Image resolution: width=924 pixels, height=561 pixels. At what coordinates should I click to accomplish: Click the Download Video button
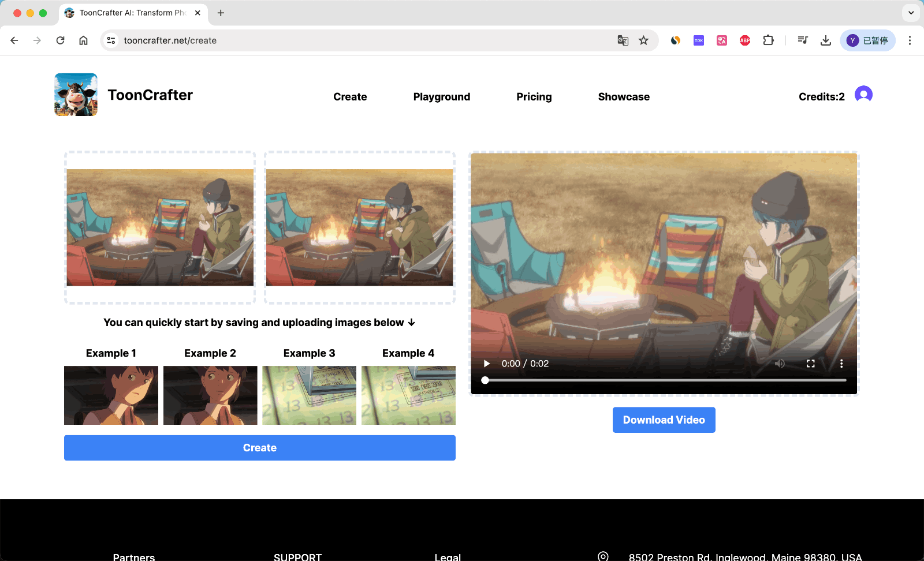(664, 420)
